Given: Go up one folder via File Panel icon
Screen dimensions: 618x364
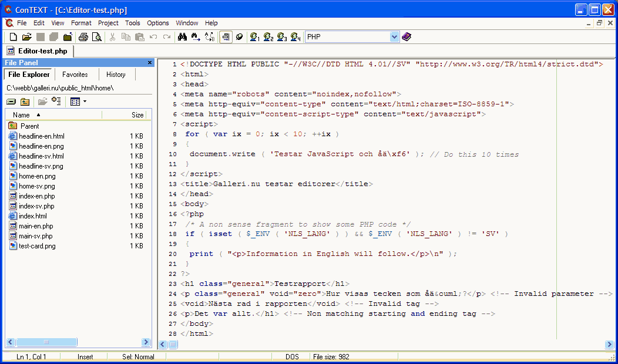Looking at the screenshot, I should 25,102.
